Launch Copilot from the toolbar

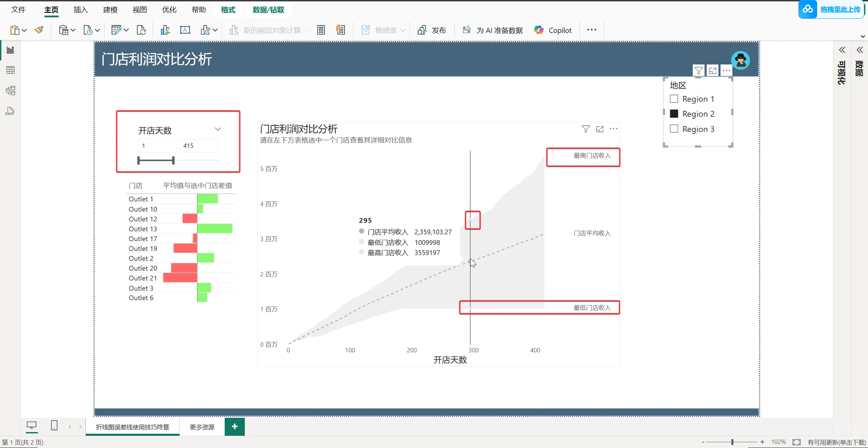click(553, 29)
